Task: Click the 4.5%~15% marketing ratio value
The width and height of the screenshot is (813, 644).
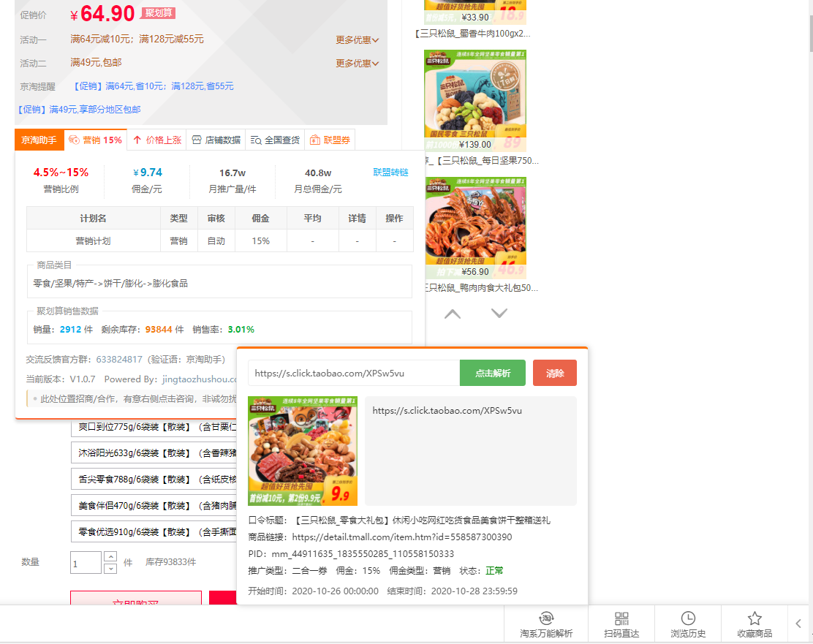Action: coord(61,173)
